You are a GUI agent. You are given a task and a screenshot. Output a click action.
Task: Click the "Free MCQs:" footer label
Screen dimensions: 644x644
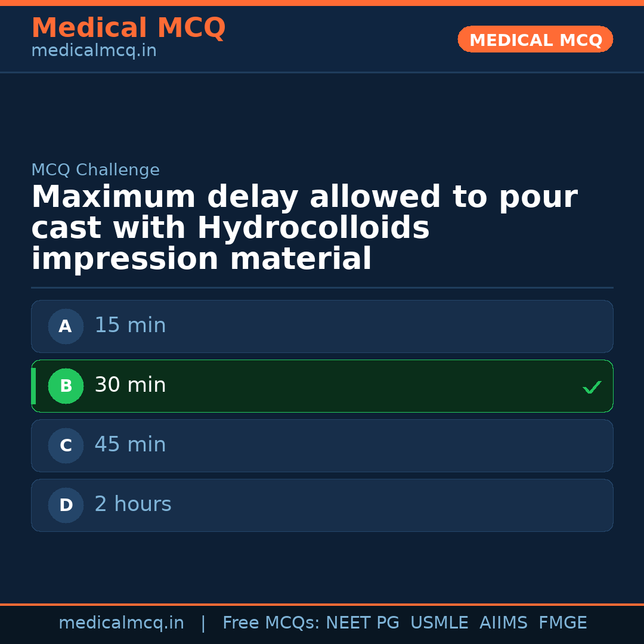[271, 623]
